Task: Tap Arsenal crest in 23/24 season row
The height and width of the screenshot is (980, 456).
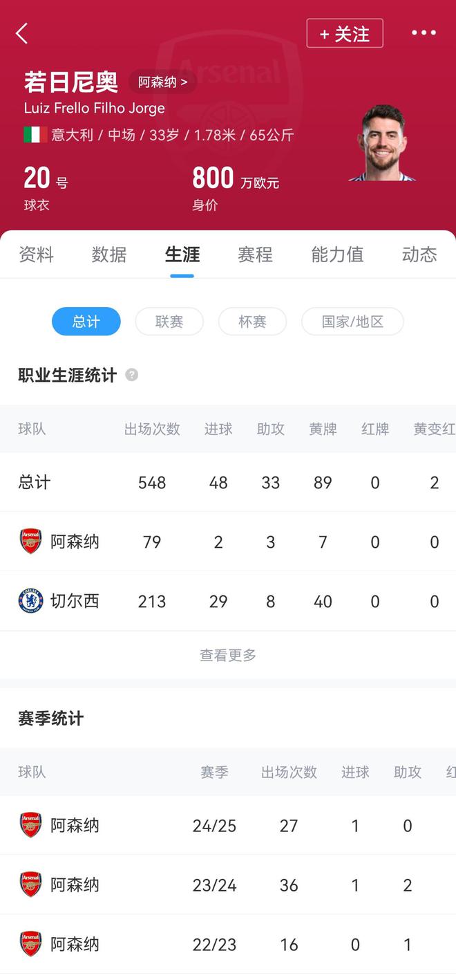Action: pyautogui.click(x=30, y=885)
